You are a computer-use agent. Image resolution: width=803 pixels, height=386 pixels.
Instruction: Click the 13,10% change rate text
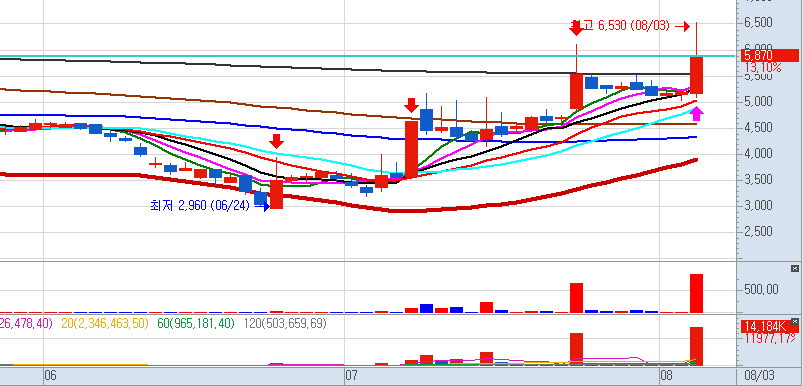click(763, 68)
